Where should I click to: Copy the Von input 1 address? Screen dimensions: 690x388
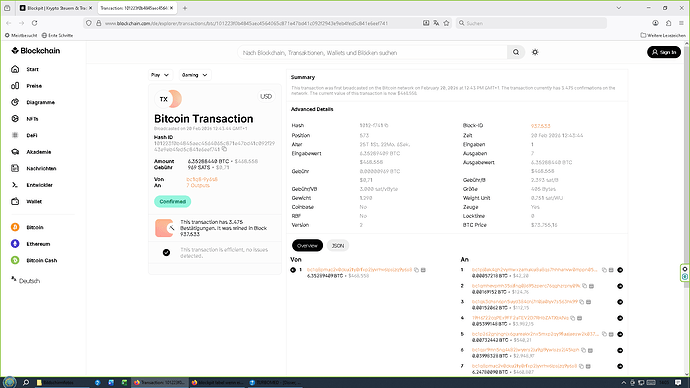point(416,270)
